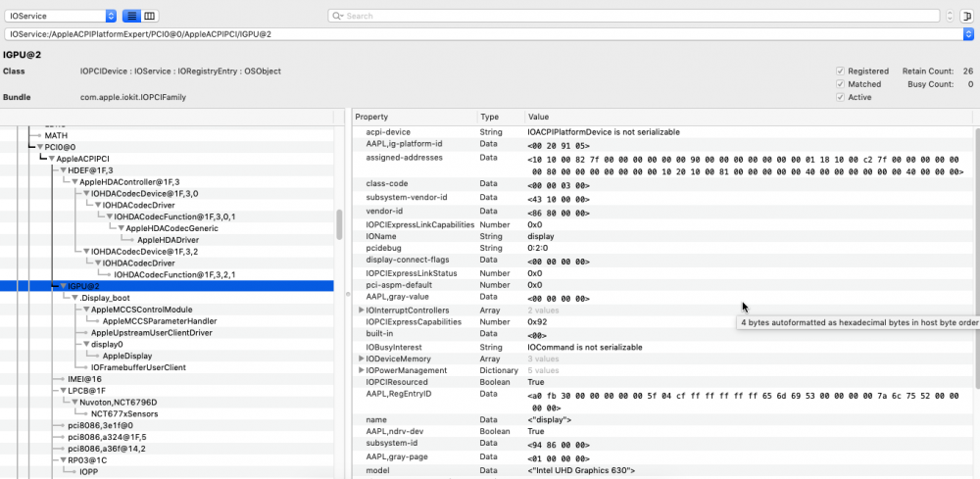Collapse the RP03@1C node
The image size is (980, 479).
click(x=63, y=460)
